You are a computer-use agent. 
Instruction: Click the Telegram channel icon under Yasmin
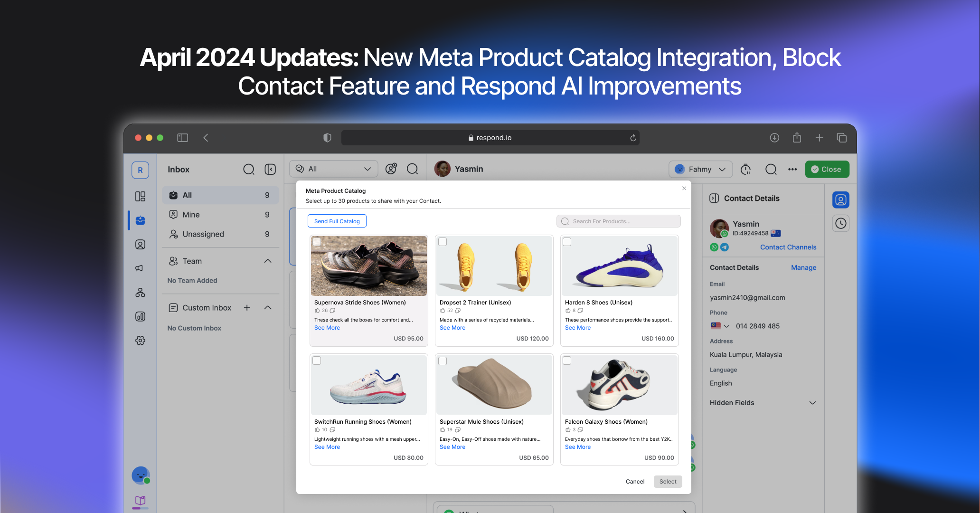pyautogui.click(x=725, y=247)
